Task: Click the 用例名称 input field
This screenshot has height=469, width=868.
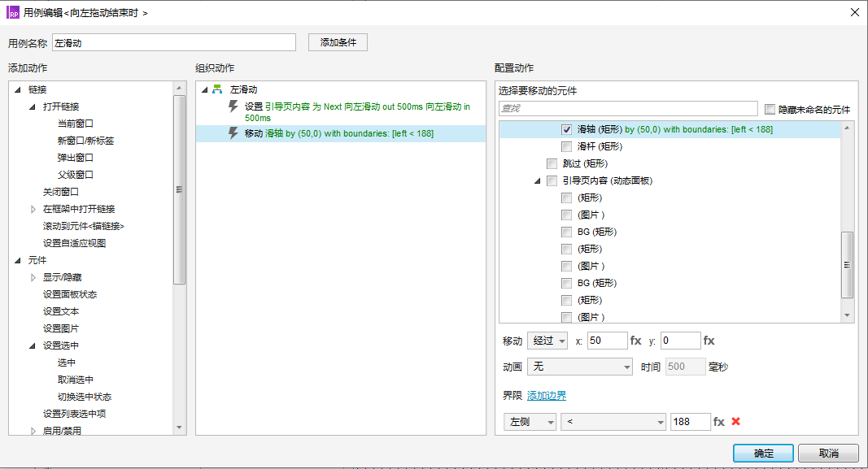Action: (x=174, y=43)
